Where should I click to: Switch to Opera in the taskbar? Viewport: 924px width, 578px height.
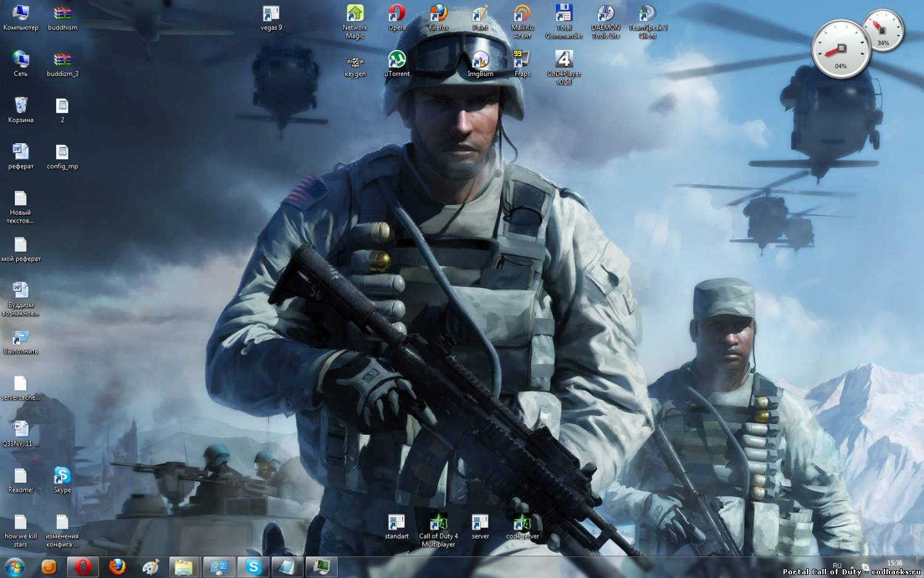click(83, 567)
